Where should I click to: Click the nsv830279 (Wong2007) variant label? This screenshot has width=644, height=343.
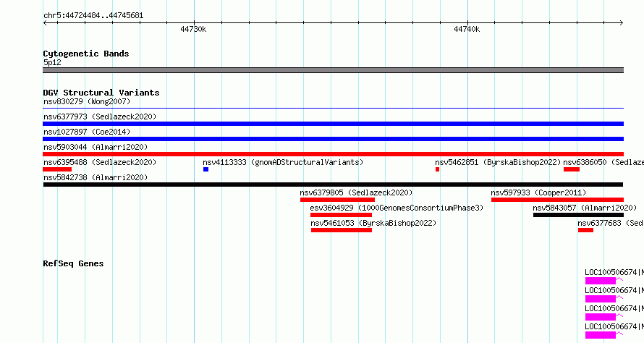click(x=87, y=101)
